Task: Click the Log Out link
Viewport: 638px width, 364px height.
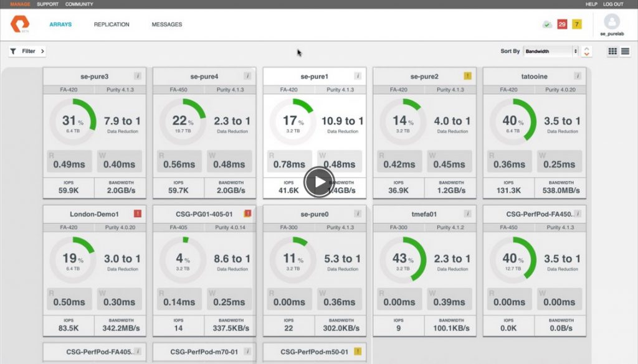Action: click(613, 4)
